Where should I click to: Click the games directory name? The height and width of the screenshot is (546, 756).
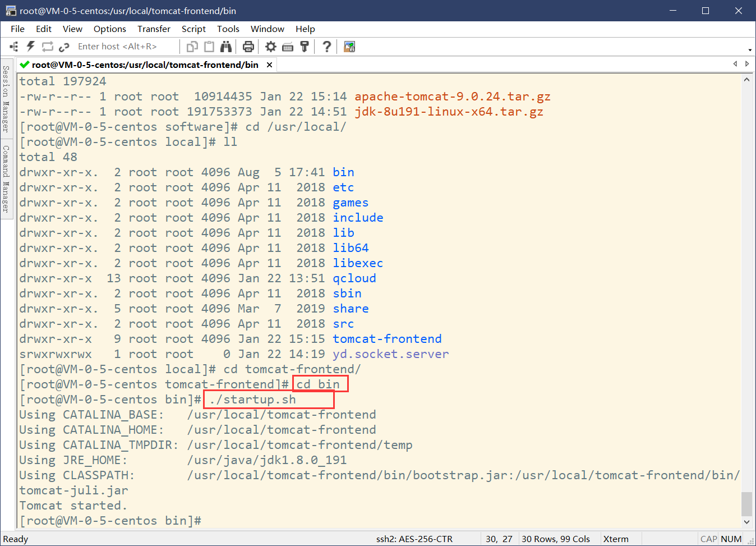[351, 203]
